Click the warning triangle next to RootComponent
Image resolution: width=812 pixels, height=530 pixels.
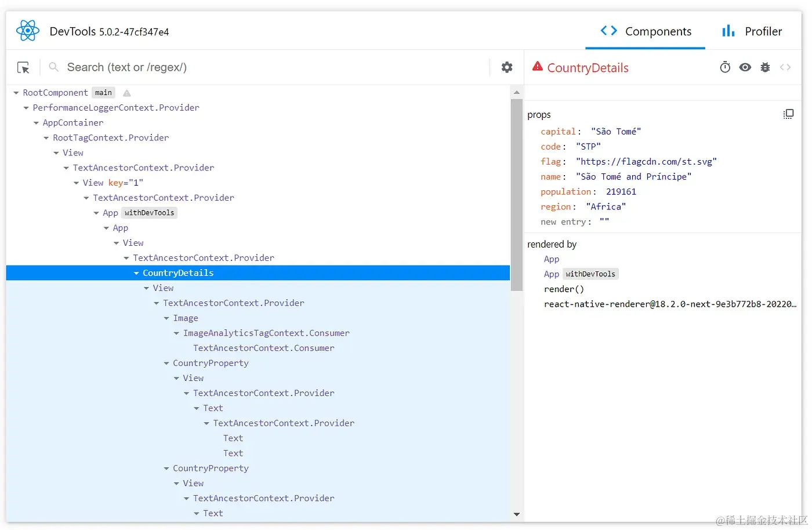tap(126, 93)
